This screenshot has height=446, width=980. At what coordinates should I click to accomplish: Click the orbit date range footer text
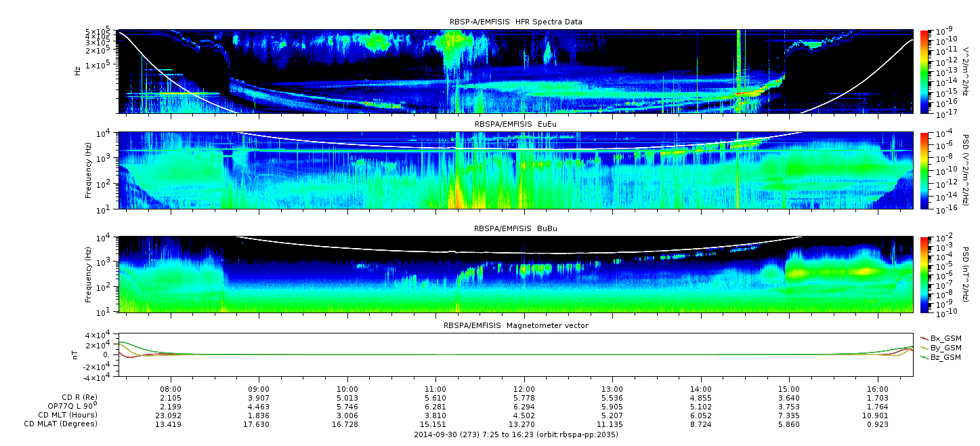(x=515, y=434)
